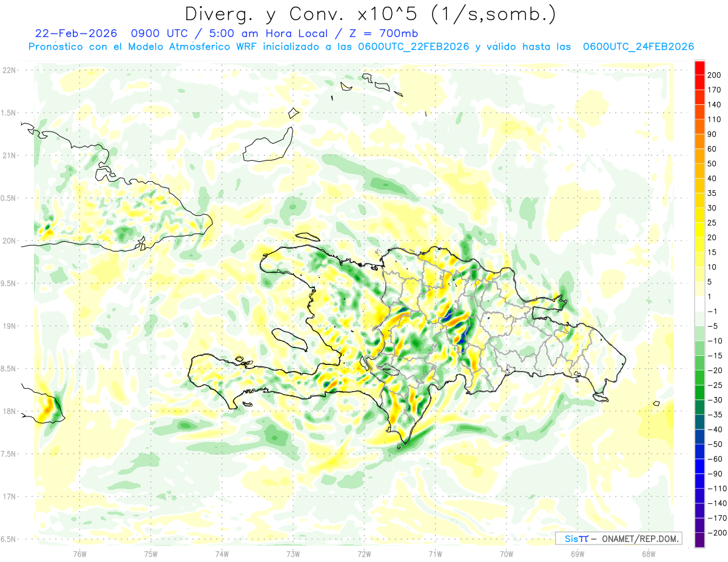The height and width of the screenshot is (562, 728).
Task: Click the positive '90' colorbar label
Action: [x=712, y=134]
